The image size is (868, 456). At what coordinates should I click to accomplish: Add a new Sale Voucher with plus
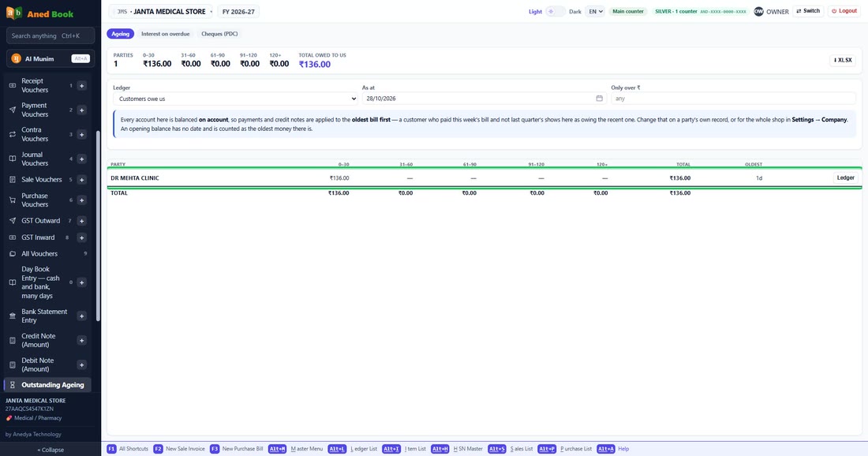tap(81, 180)
